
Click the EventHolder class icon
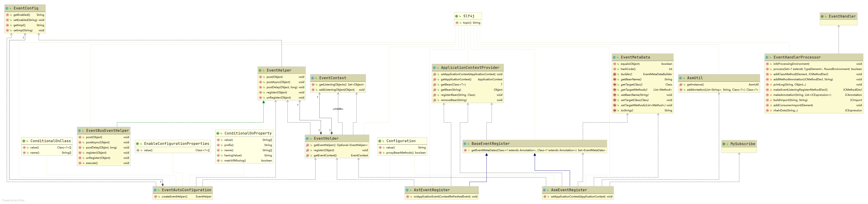(x=307, y=139)
